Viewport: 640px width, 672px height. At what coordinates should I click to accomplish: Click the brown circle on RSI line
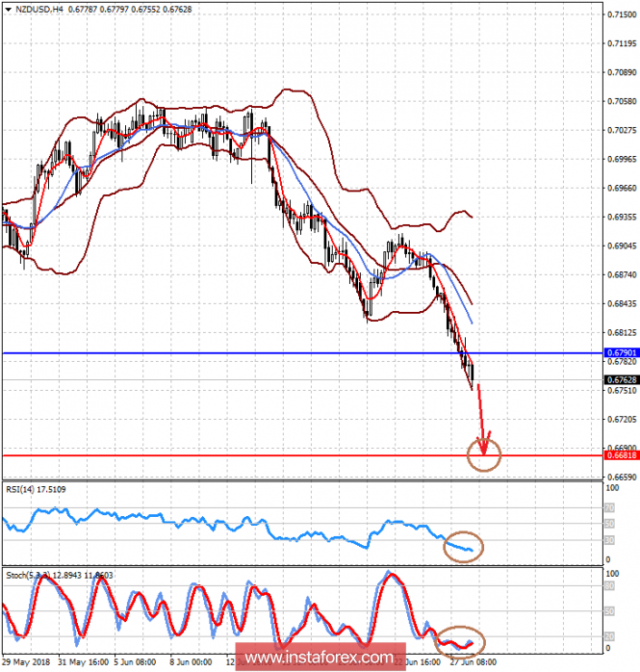(x=463, y=547)
